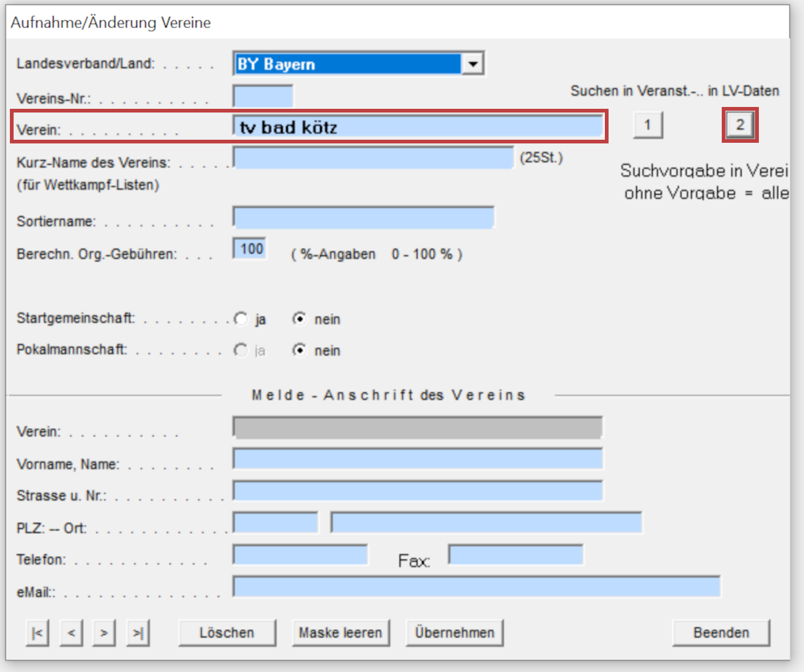Click the Strasse u. Nr. field
Image resolution: width=804 pixels, height=672 pixels.
[418, 491]
